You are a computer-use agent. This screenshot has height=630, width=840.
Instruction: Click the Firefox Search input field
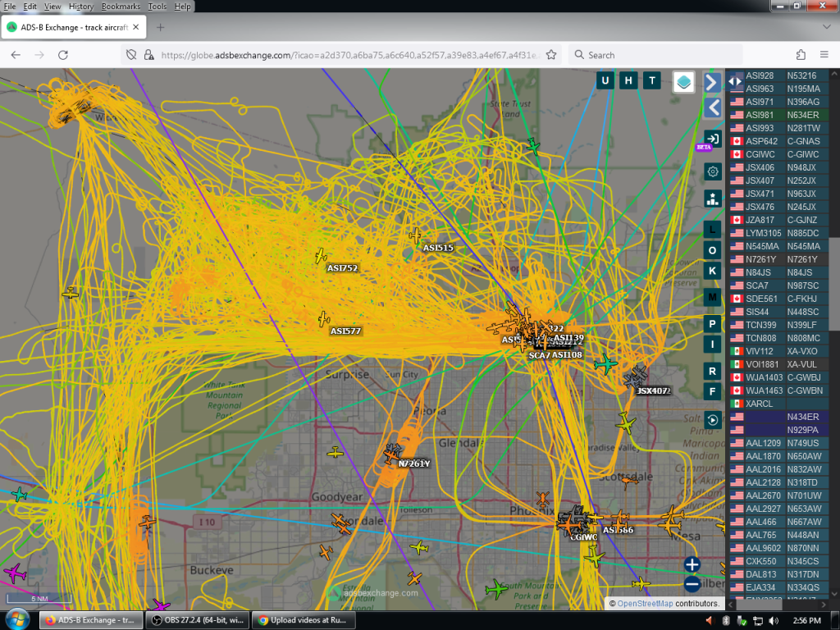(x=655, y=55)
